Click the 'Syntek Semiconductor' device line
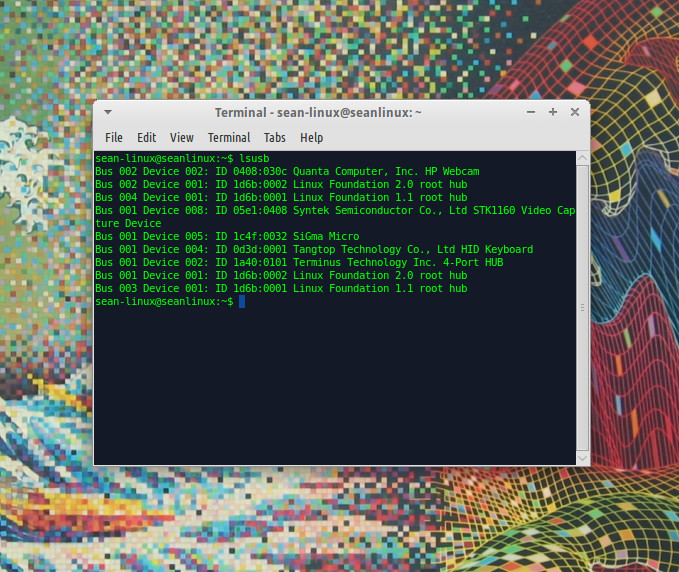This screenshot has width=679, height=572. click(x=335, y=210)
